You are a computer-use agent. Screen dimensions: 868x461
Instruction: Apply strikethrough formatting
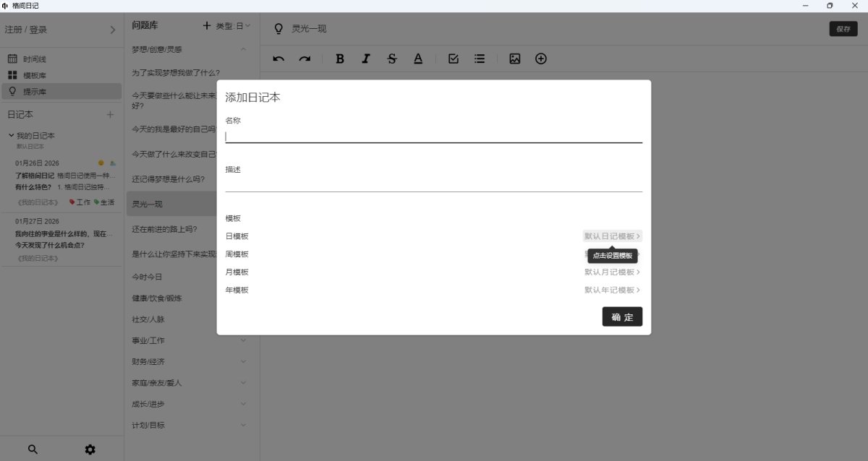click(392, 59)
